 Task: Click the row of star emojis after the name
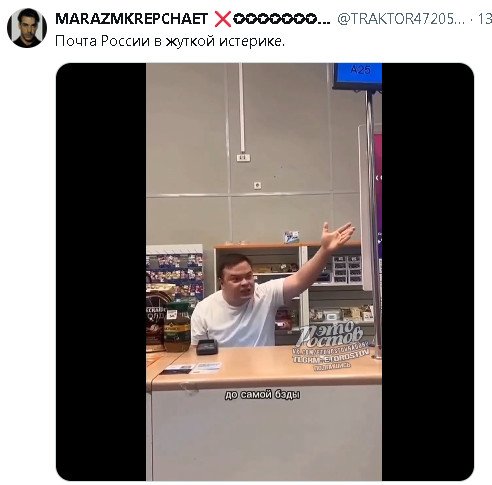(x=281, y=19)
